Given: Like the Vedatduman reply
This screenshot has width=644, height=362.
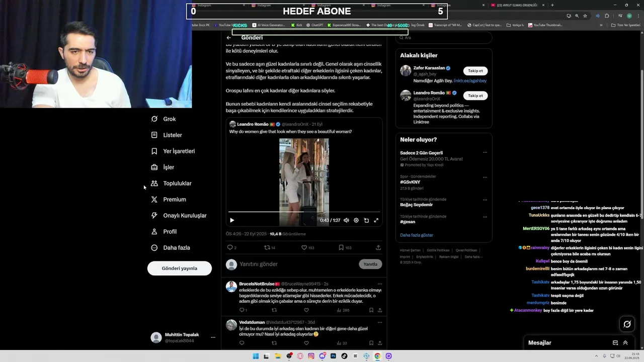Looking at the screenshot, I should pyautogui.click(x=306, y=343).
